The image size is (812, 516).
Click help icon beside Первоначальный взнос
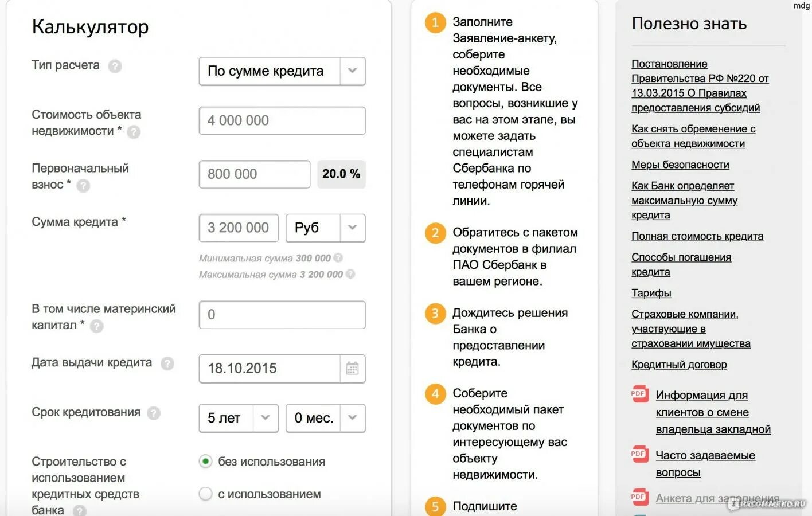[83, 186]
